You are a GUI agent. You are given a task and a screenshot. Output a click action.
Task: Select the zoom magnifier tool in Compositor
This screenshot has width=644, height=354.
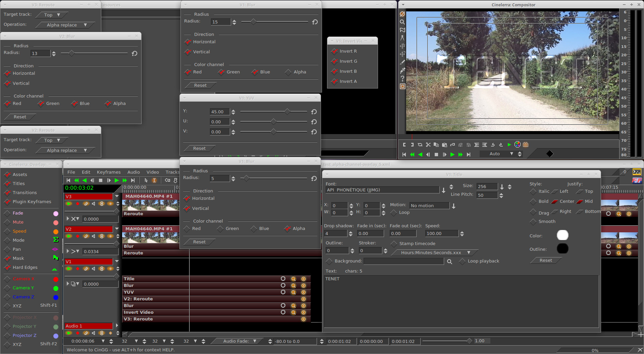[402, 22]
